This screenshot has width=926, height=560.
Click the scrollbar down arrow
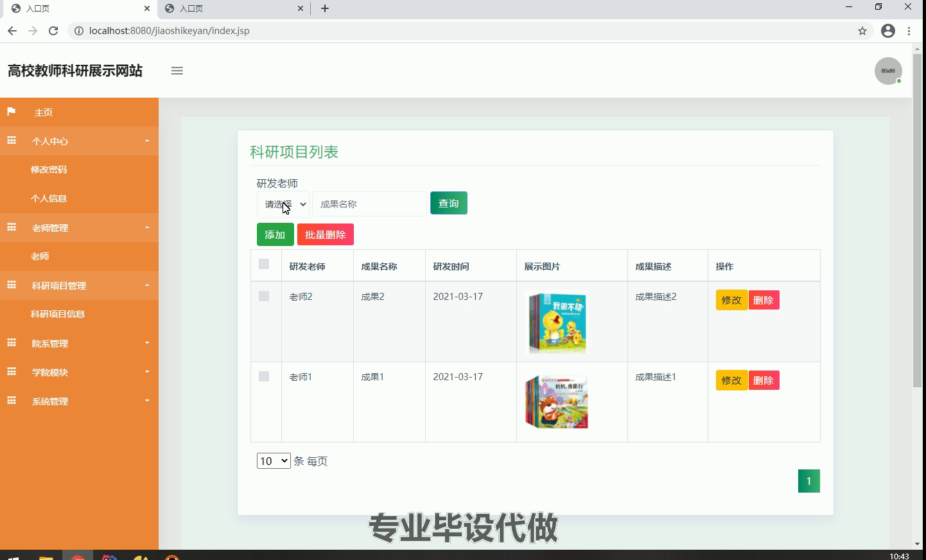[917, 544]
